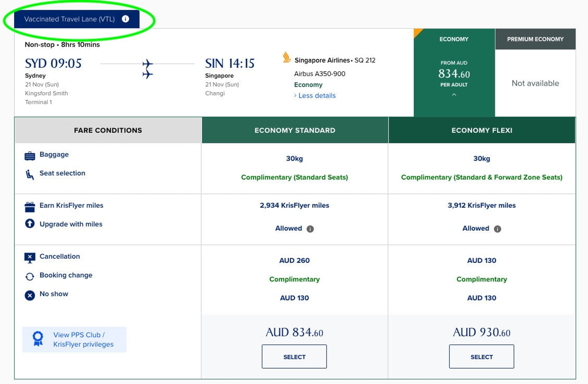Click the Vaccinated Travel Lane (VTL) label

click(69, 19)
